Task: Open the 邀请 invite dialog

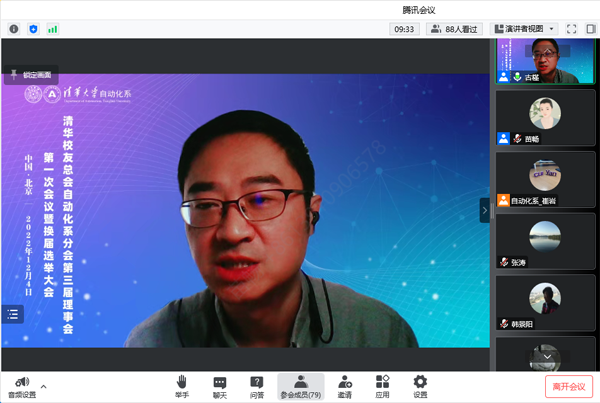Action: tap(345, 387)
